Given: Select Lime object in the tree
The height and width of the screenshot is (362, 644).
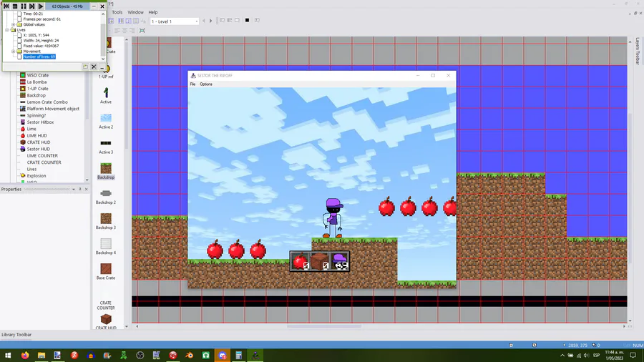Looking at the screenshot, I should 31,129.
